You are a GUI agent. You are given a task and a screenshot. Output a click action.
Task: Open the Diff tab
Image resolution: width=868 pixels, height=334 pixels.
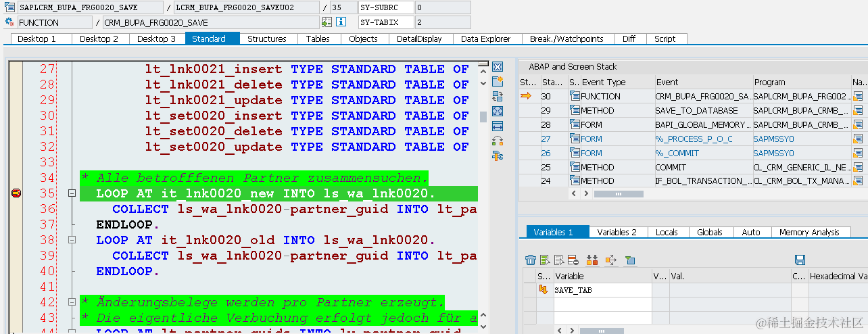[629, 39]
